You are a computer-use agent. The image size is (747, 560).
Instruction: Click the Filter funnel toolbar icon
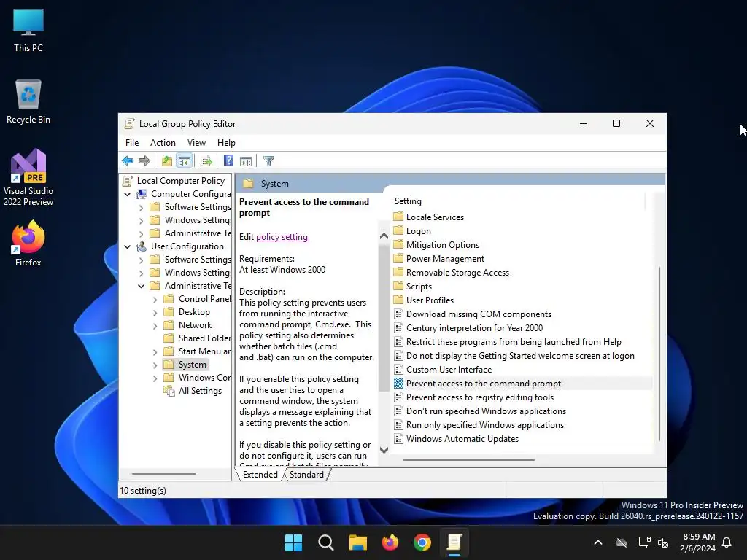(268, 161)
